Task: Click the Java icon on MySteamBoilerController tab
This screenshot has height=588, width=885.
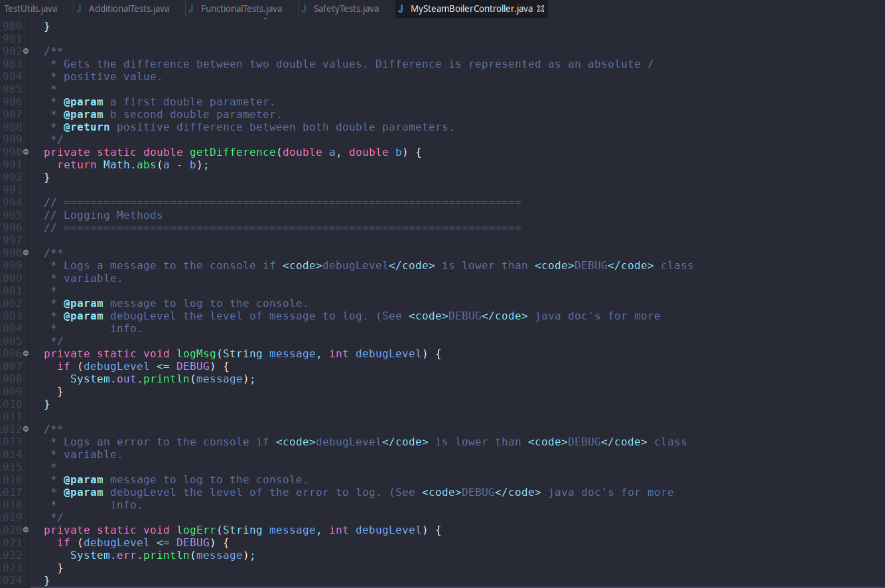Action: tap(401, 9)
